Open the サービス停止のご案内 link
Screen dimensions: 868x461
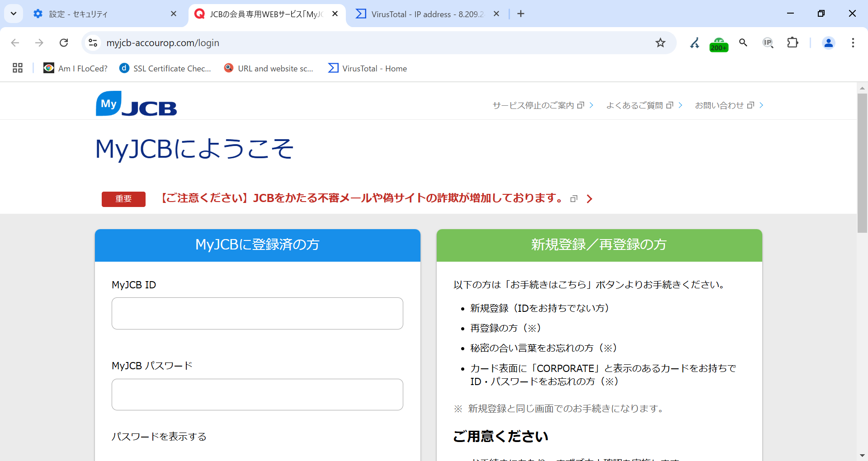(x=542, y=105)
